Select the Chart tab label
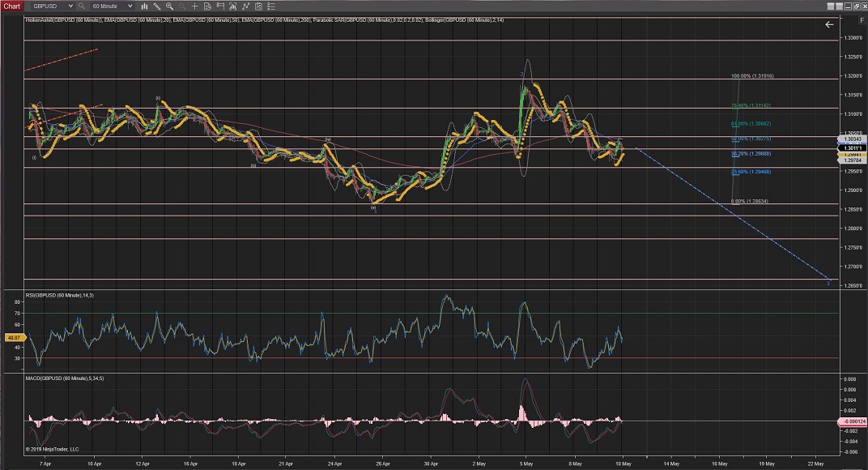Viewport: 868px width, 470px height. 13,6
